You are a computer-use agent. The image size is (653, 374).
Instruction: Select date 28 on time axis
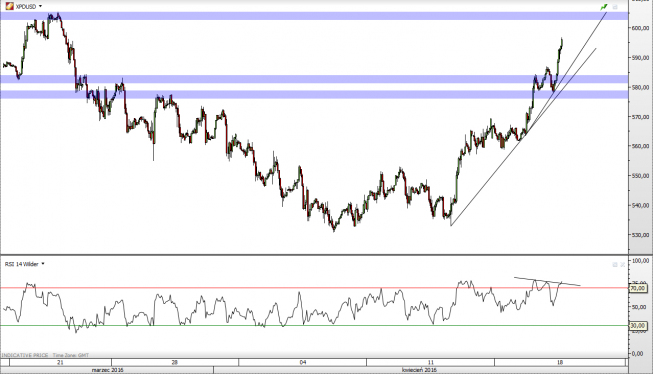174,362
